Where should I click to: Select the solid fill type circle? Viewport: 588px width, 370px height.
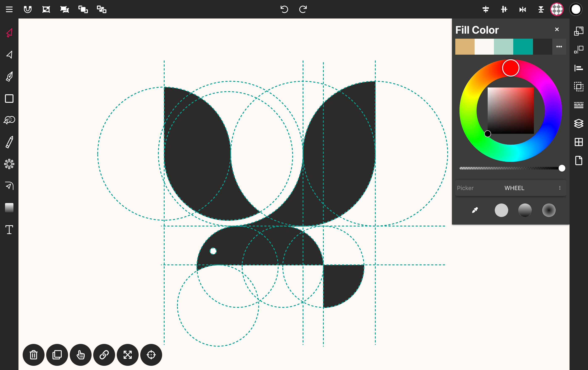click(501, 210)
